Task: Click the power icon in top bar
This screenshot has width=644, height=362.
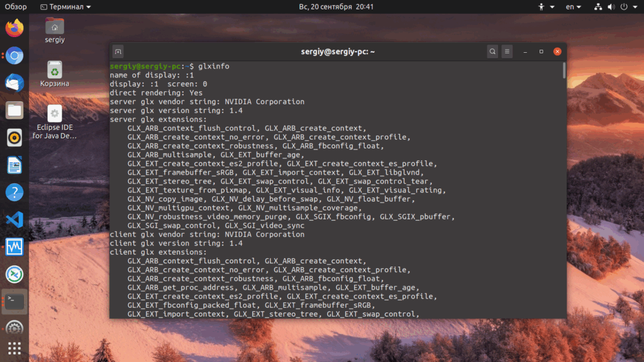Action: 624,6
